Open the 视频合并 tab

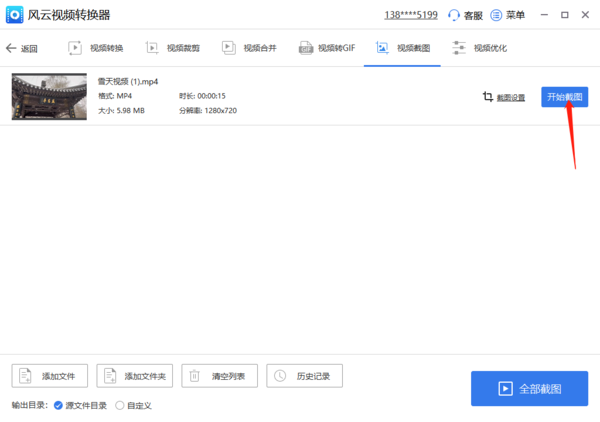[249, 48]
